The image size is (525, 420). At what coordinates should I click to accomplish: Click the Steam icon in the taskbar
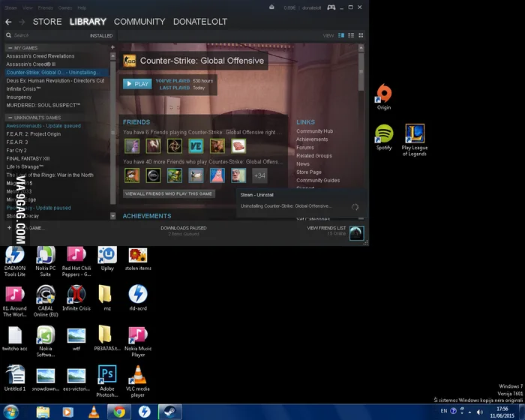click(x=170, y=412)
